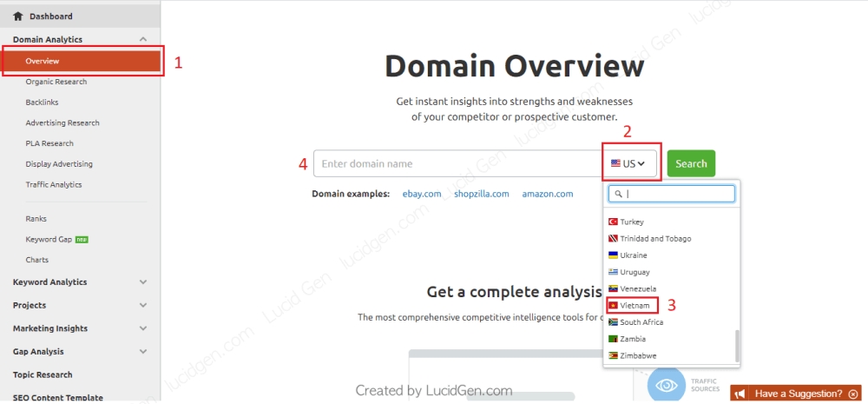The height and width of the screenshot is (404, 868).
Task: Open Traffic Analytics
Action: 53,184
